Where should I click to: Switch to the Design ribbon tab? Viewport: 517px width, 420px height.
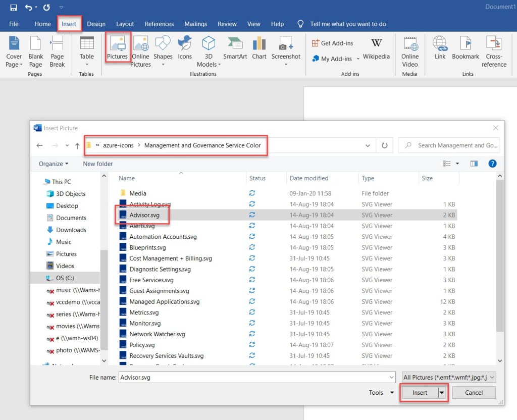pyautogui.click(x=96, y=24)
